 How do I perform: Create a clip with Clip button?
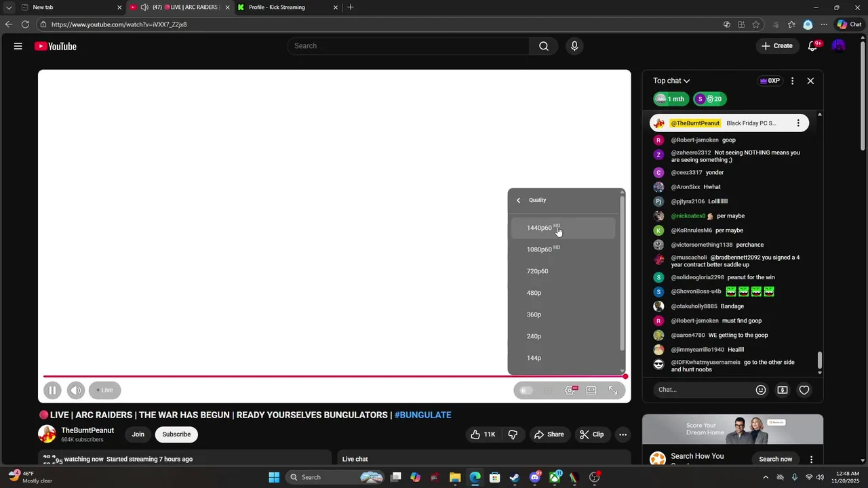tap(591, 434)
